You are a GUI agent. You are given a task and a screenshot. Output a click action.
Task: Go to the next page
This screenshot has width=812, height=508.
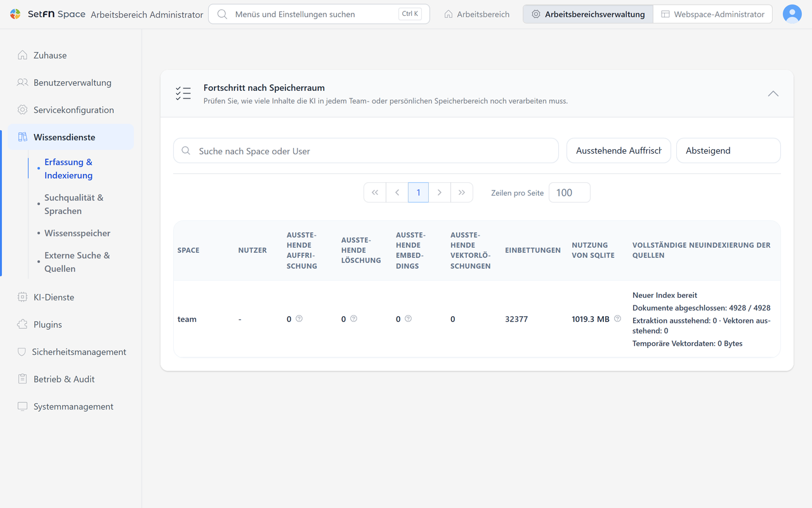pyautogui.click(x=440, y=192)
